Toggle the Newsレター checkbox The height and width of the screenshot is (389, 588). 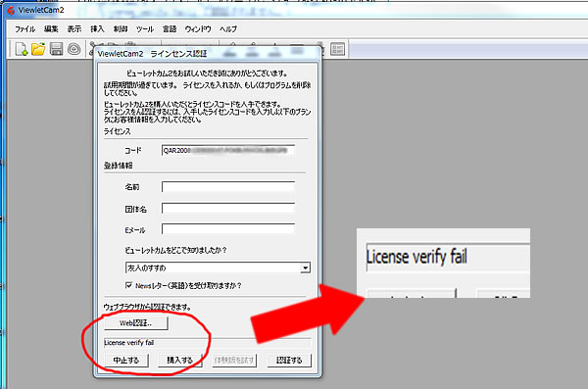[x=128, y=285]
